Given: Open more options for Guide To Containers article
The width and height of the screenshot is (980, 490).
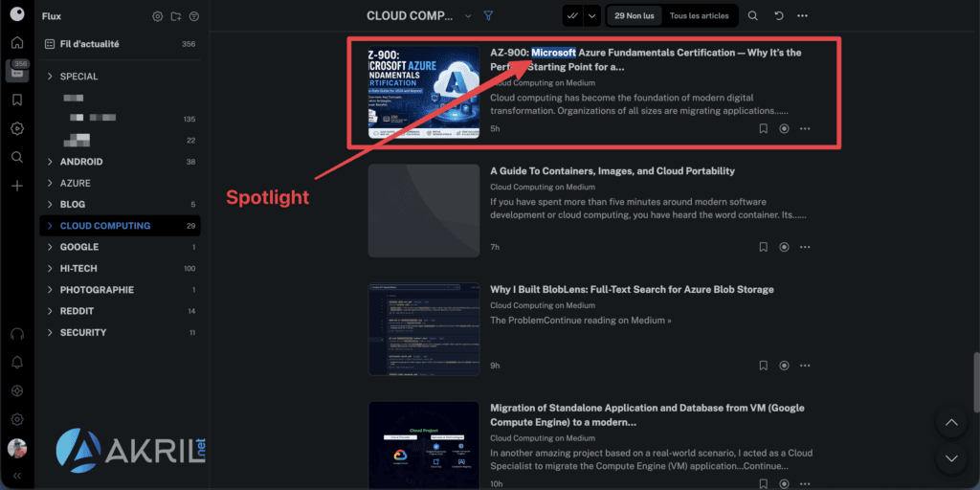Looking at the screenshot, I should 805,247.
